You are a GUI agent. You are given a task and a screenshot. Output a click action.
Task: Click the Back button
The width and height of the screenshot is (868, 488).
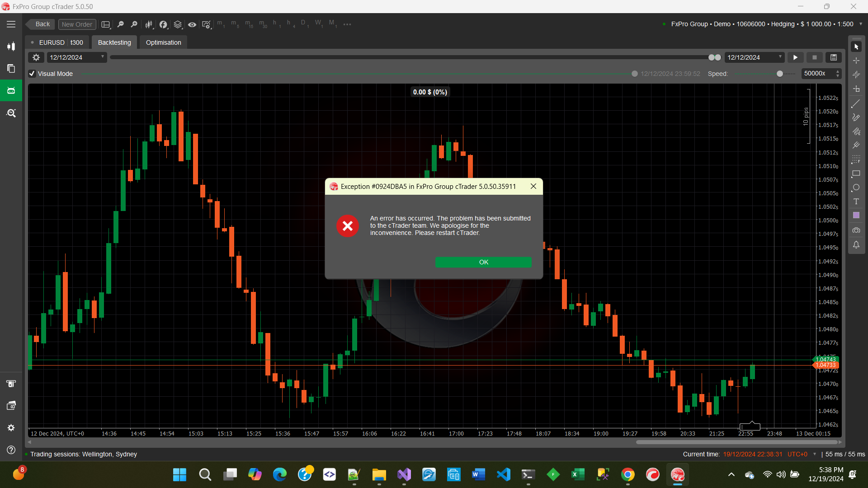(x=40, y=24)
